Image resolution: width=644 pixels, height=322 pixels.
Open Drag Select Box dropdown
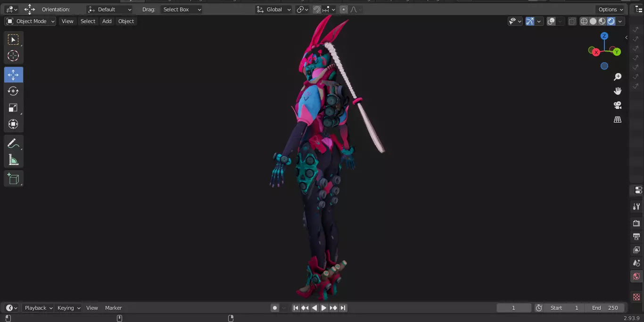coord(181,9)
